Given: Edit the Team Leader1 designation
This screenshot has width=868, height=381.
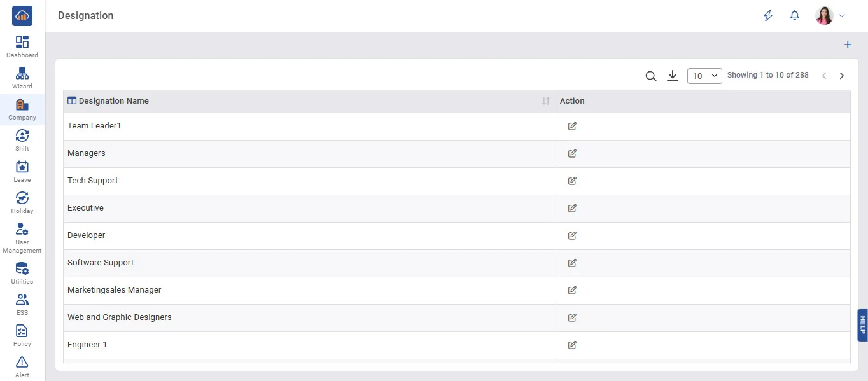Looking at the screenshot, I should (x=572, y=127).
